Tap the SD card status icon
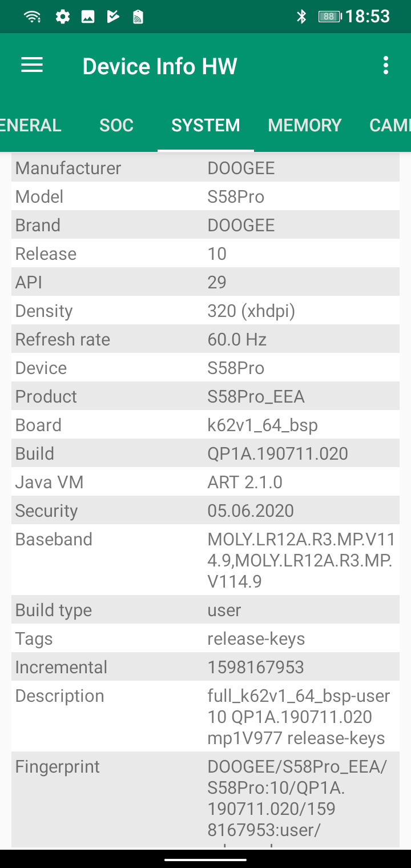411x868 pixels. tap(138, 17)
